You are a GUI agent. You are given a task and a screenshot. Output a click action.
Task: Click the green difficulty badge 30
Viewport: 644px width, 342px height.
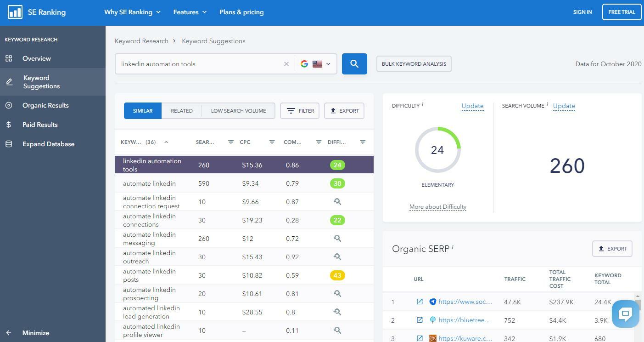(337, 183)
